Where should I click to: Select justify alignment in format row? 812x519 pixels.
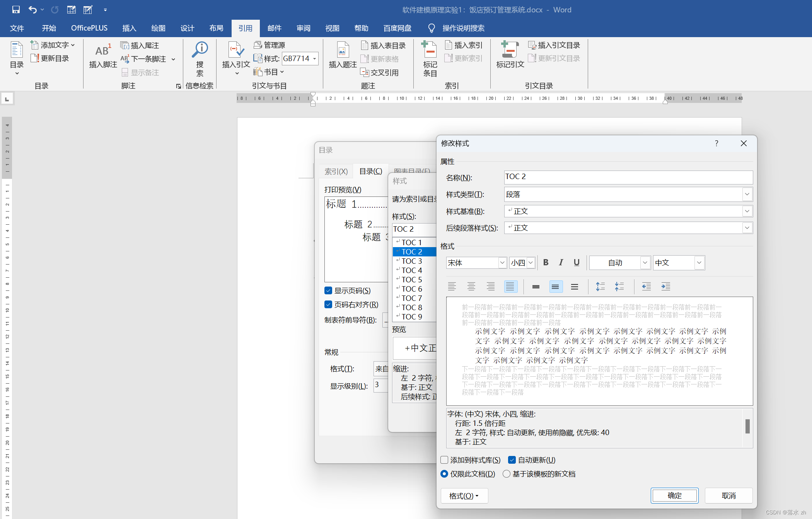tap(511, 287)
